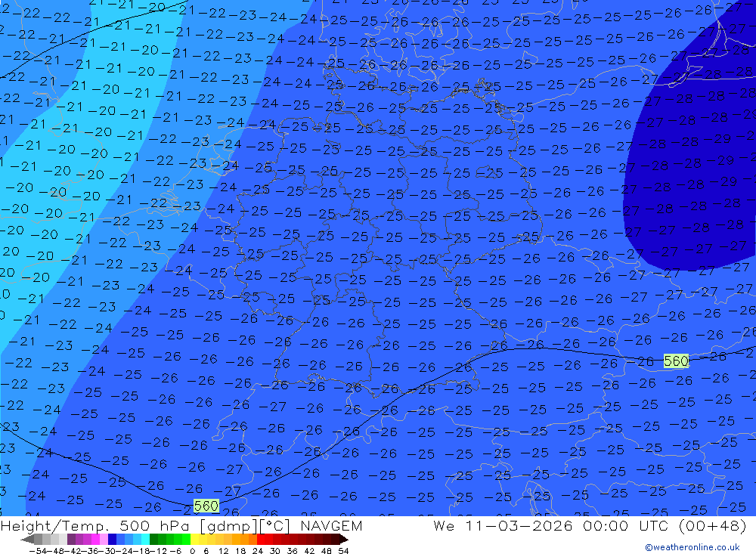This screenshot has width=756, height=554.
Task: Click the 'We 11-03-2026 00:00 UTC' date text
Action: click(553, 525)
